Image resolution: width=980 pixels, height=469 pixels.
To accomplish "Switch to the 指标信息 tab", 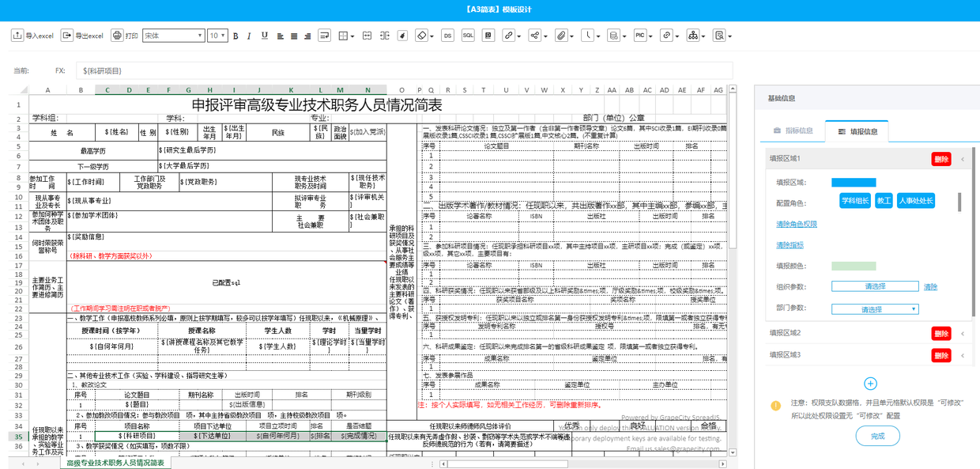I will pos(793,131).
